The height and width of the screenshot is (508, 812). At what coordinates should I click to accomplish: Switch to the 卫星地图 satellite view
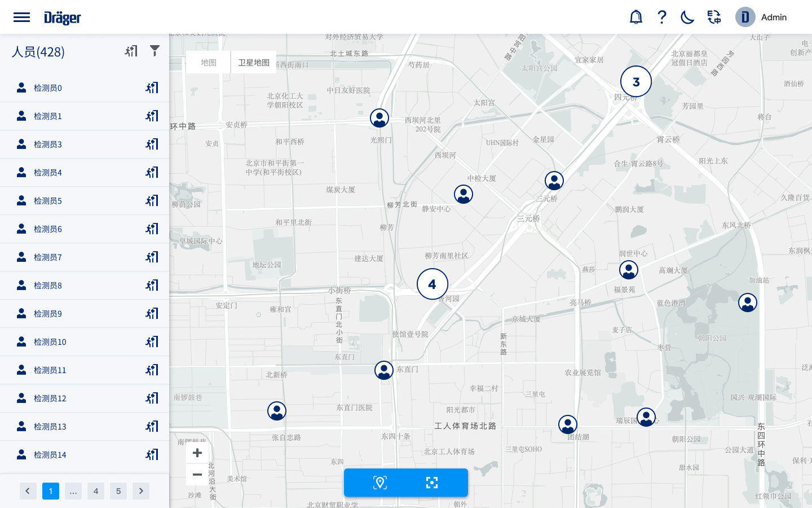click(x=253, y=63)
